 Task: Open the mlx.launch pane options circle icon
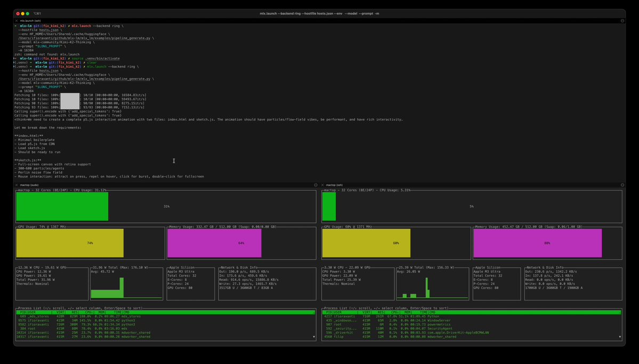coord(622,20)
